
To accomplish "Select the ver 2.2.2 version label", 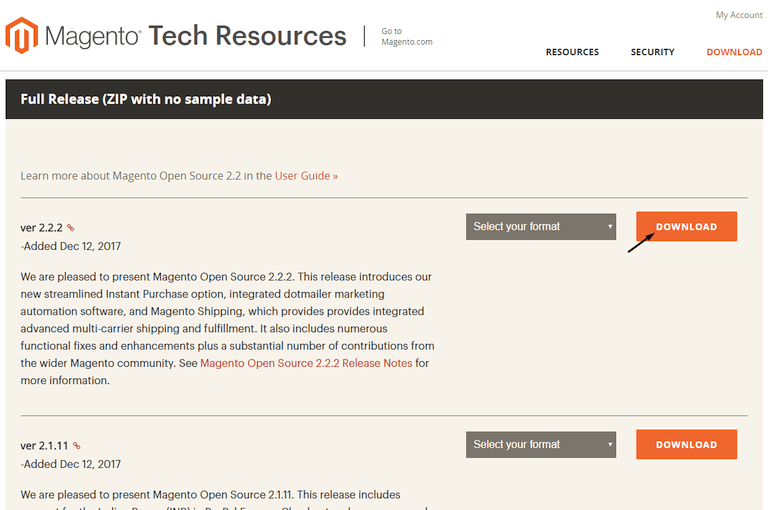I will [42, 228].
